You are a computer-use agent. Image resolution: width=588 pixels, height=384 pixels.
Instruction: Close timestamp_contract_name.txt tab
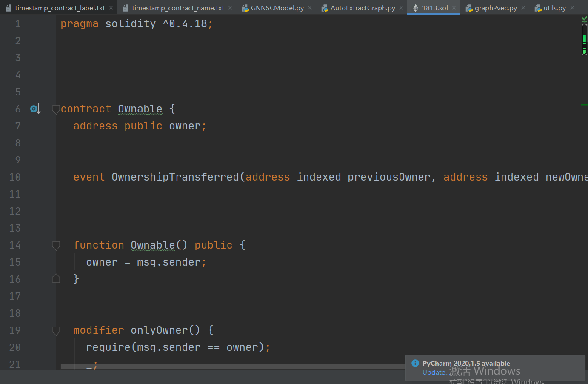[x=230, y=8]
